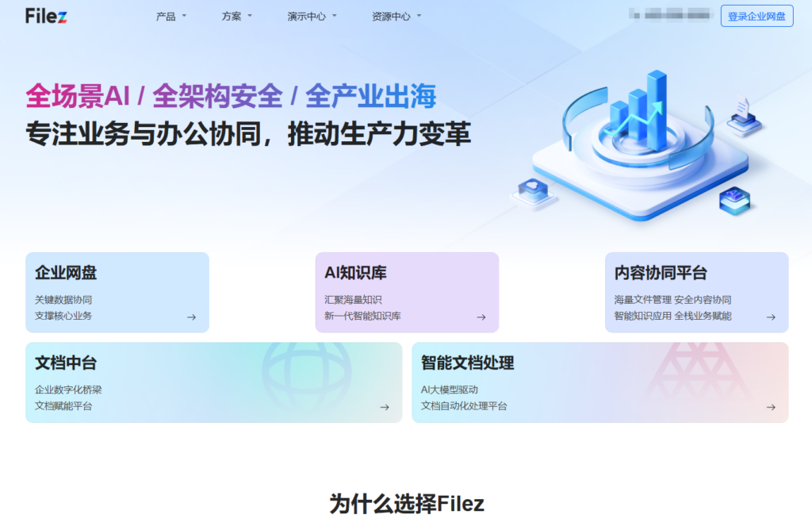
Task: Select the 演示中心 menu item
Action: tap(305, 15)
